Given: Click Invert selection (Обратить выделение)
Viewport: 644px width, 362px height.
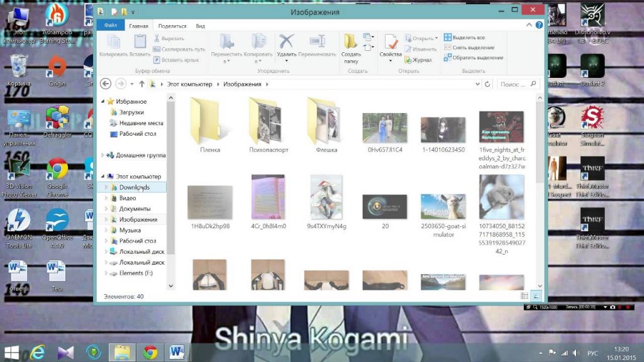Looking at the screenshot, I should 474,58.
